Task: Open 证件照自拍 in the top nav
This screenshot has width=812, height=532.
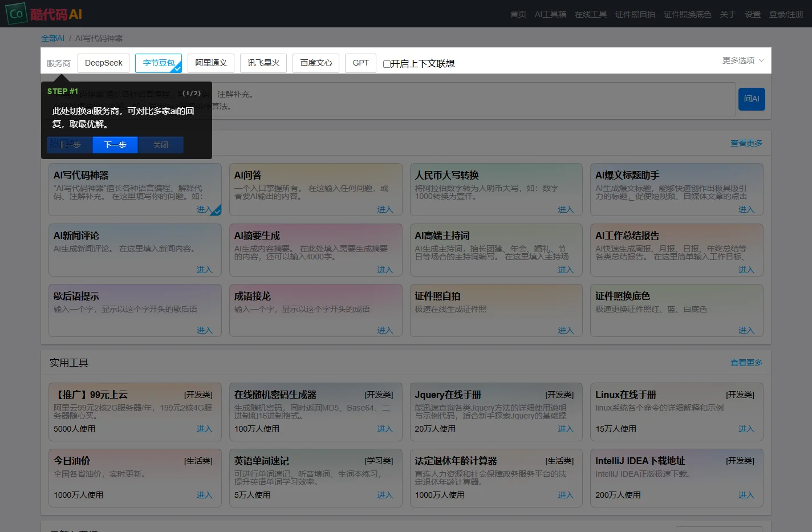Action: click(x=635, y=14)
